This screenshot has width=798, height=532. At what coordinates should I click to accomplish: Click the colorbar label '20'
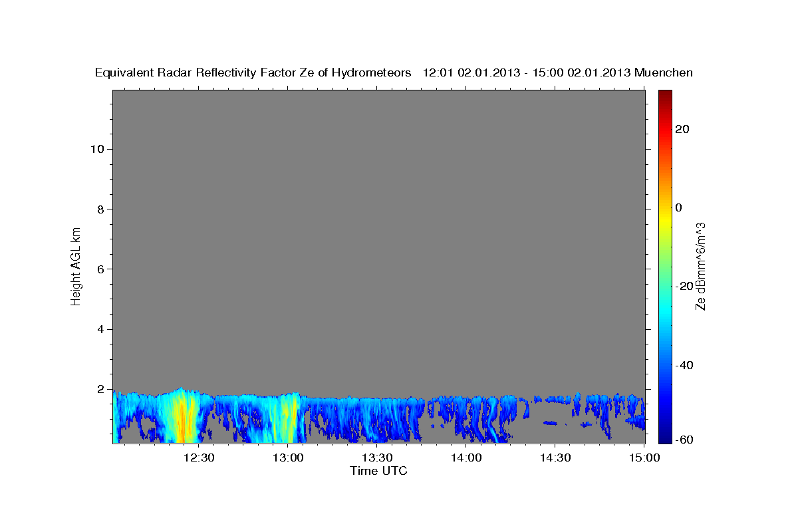coord(682,129)
